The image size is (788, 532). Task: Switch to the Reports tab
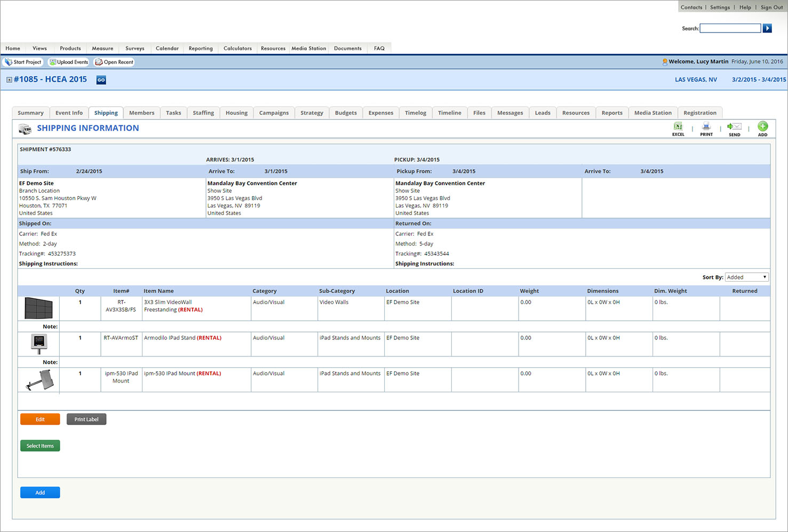(612, 113)
